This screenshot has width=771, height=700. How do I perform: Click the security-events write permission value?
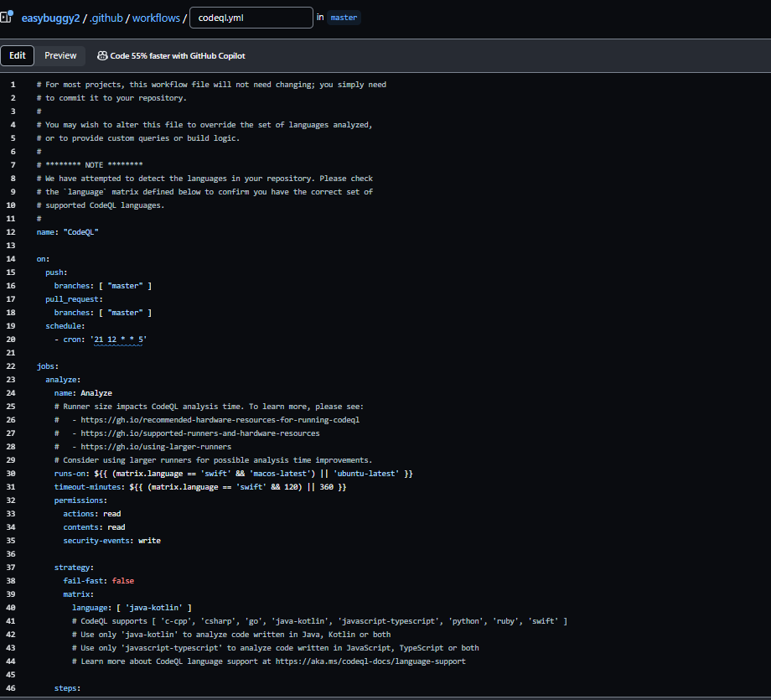coord(149,541)
